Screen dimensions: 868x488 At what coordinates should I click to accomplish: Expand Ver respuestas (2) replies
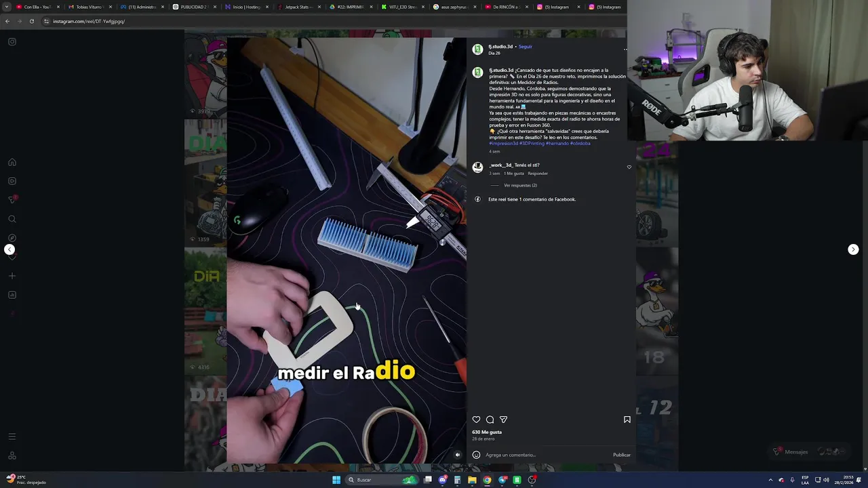(520, 185)
